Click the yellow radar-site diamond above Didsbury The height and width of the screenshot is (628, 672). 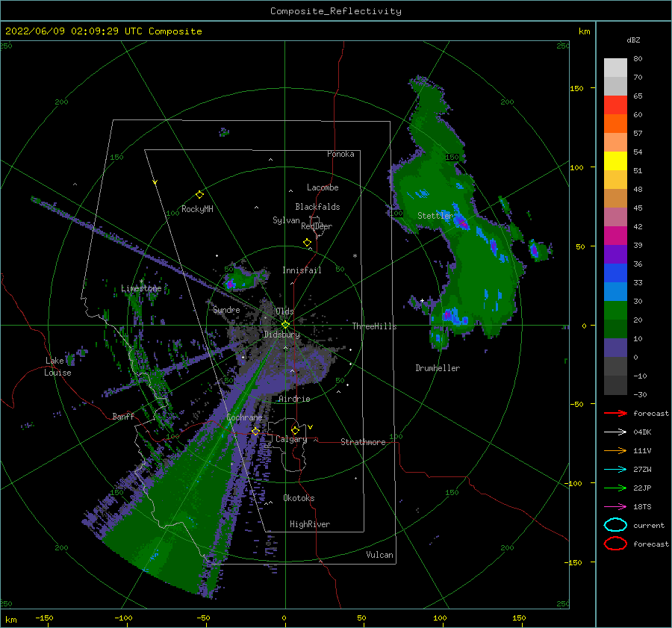tap(285, 325)
